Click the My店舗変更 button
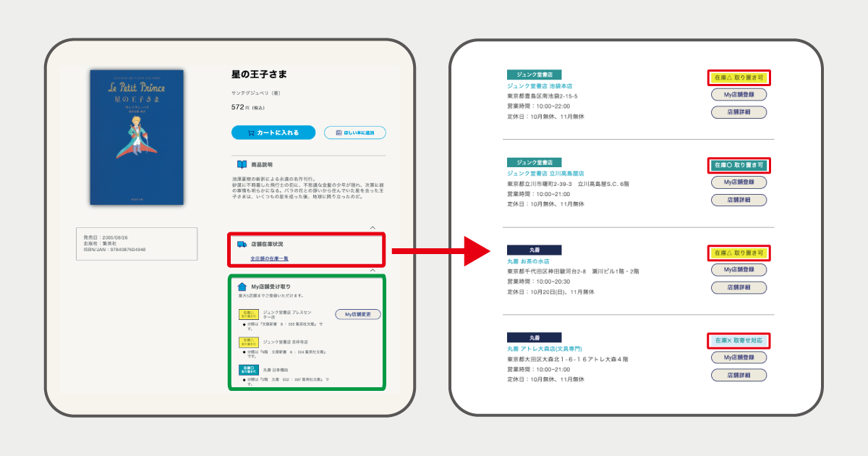This screenshot has height=456, width=868. 359,313
